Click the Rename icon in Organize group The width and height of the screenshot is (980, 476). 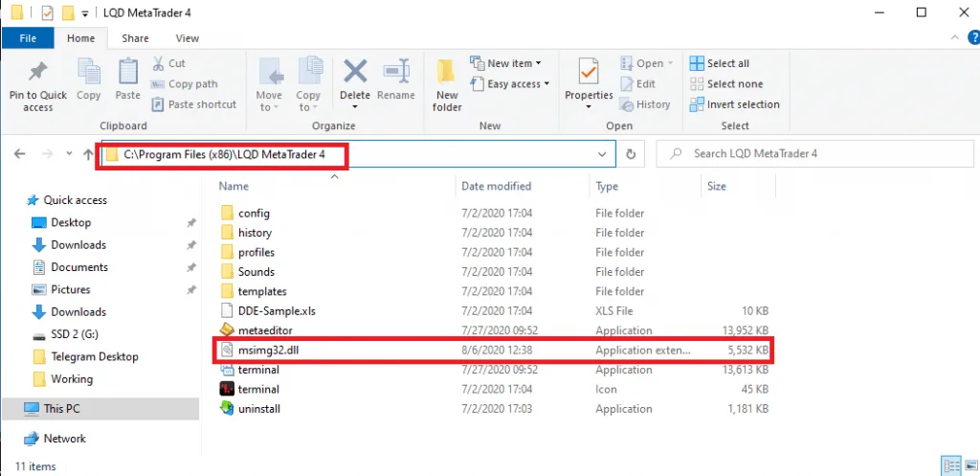point(395,73)
